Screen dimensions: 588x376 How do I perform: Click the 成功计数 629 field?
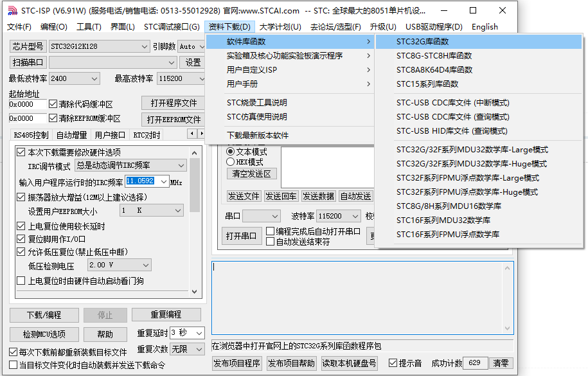[476, 363]
